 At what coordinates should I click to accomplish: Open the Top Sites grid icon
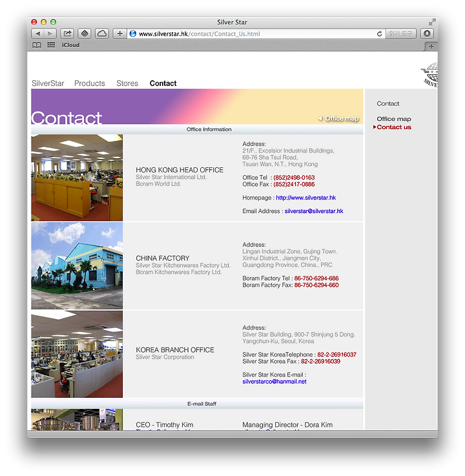click(x=51, y=45)
